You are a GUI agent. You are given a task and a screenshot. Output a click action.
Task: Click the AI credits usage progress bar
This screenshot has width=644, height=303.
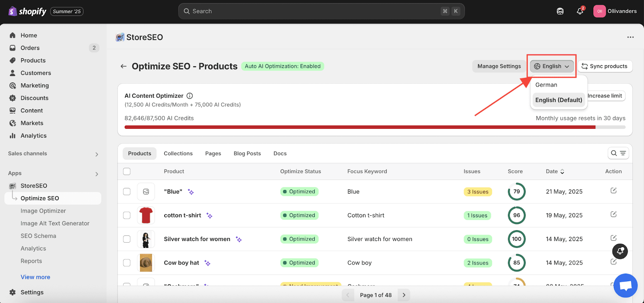tap(375, 127)
